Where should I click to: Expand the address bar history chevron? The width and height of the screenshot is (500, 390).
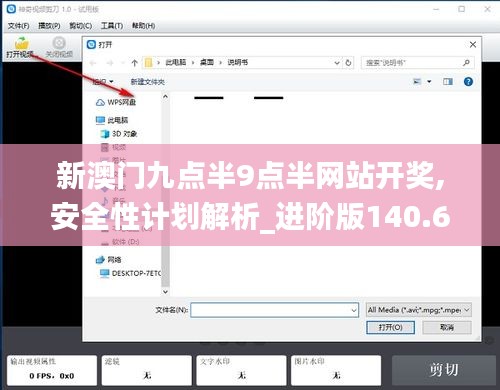click(337, 63)
